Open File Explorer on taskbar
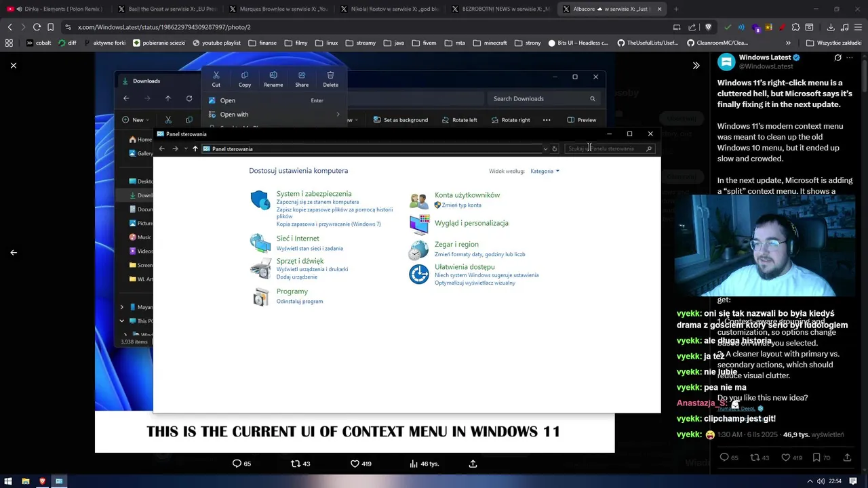The image size is (868, 488). coord(26,481)
